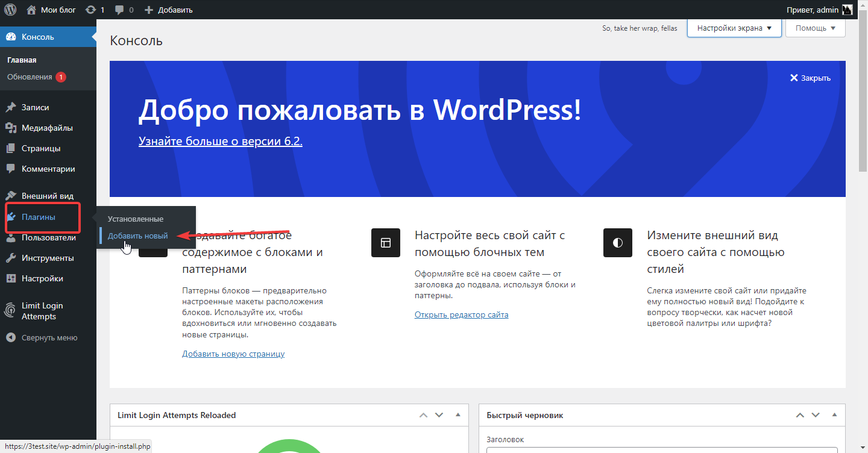Image resolution: width=868 pixels, height=453 pixels.
Task: Open the Инструменты menu
Action: coord(48,258)
